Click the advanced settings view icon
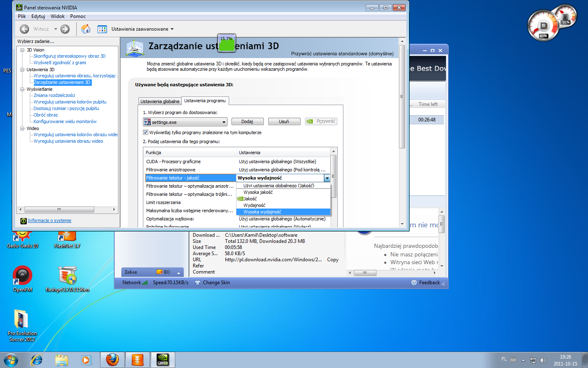 tap(102, 29)
